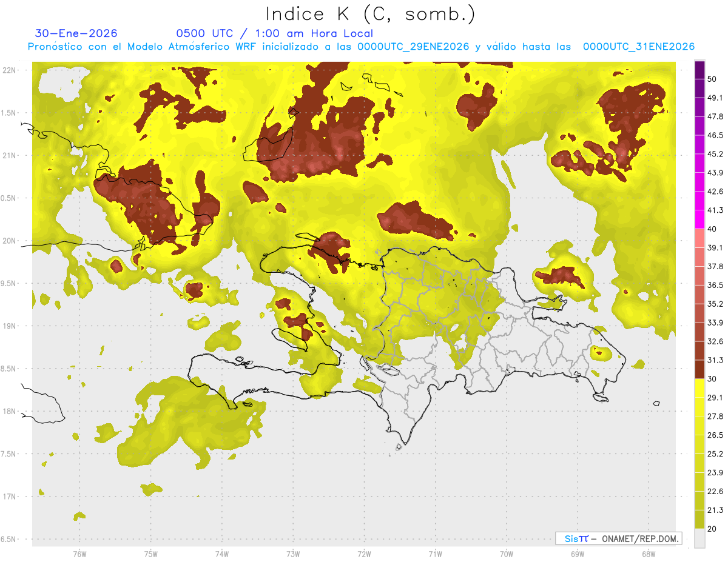Screen dimensions: 728x562
Task: Click the '70W' longitude axis label
Action: [x=507, y=554]
